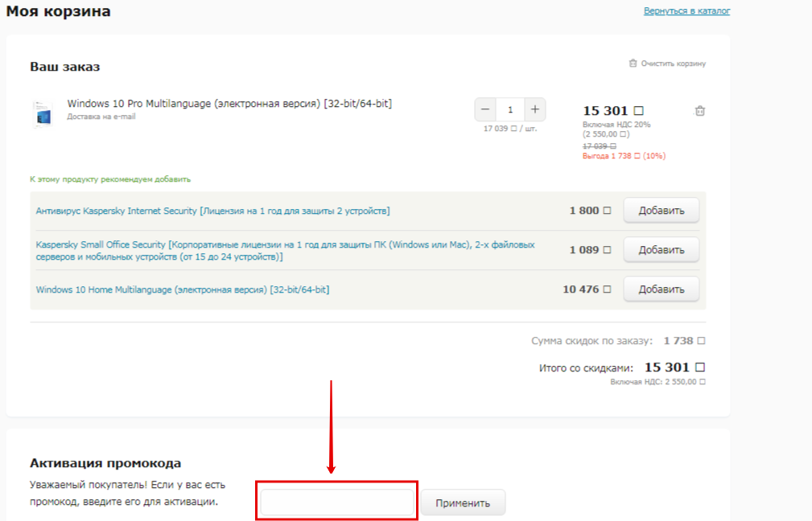Add Kaspersky Internet Security to cart
This screenshot has height=521, width=812.
coord(662,211)
